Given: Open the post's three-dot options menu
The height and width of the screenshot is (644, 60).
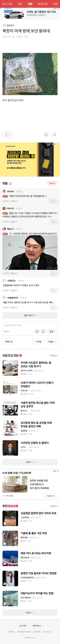Looking at the screenshot, I should click(x=57, y=26).
